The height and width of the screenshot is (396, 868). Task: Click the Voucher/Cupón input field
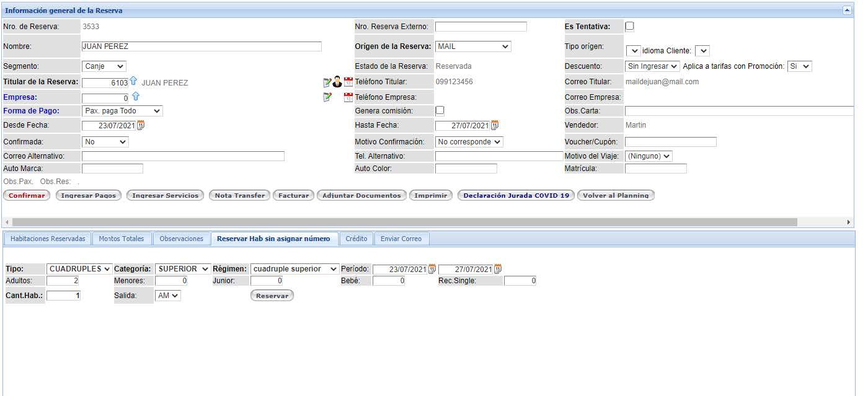pos(670,142)
